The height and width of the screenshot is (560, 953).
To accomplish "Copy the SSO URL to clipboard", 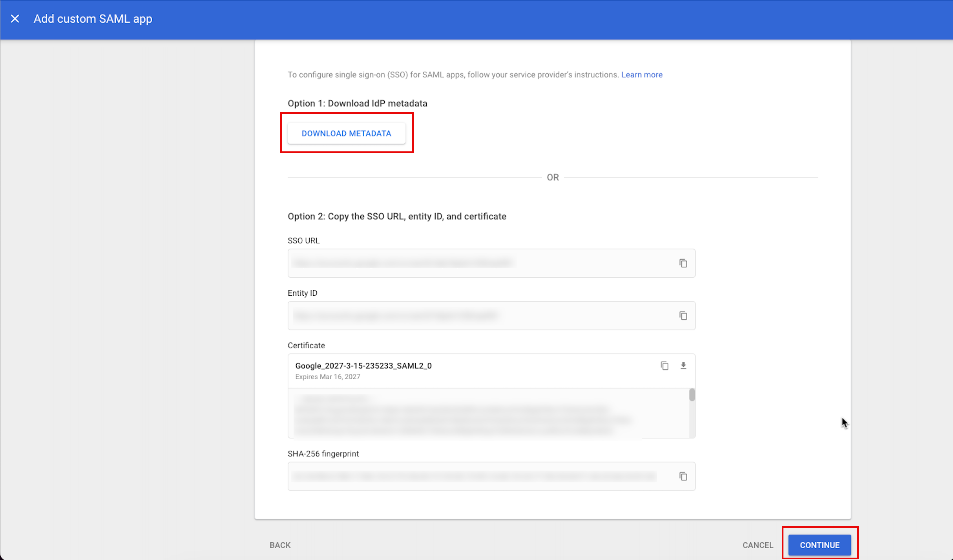I will tap(683, 263).
